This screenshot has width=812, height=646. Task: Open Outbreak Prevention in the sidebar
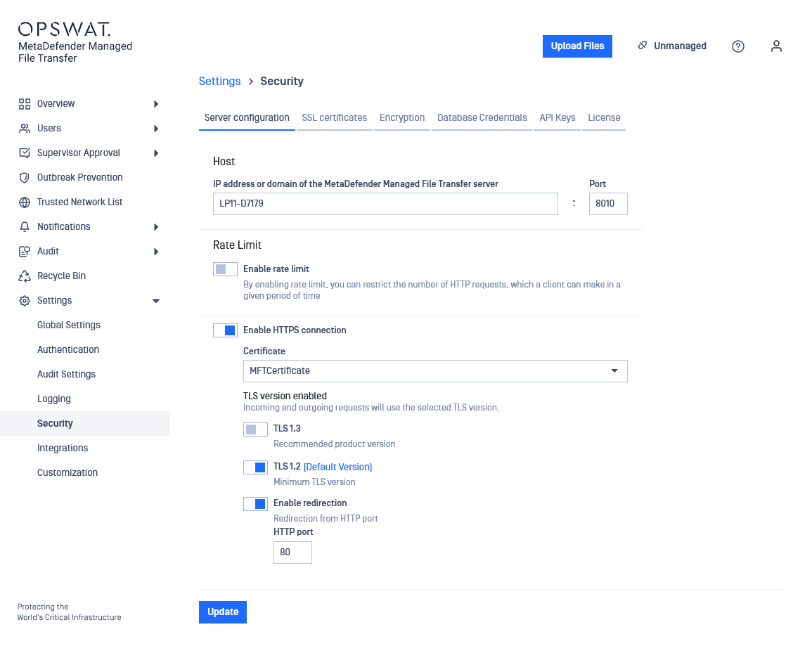[x=79, y=178]
